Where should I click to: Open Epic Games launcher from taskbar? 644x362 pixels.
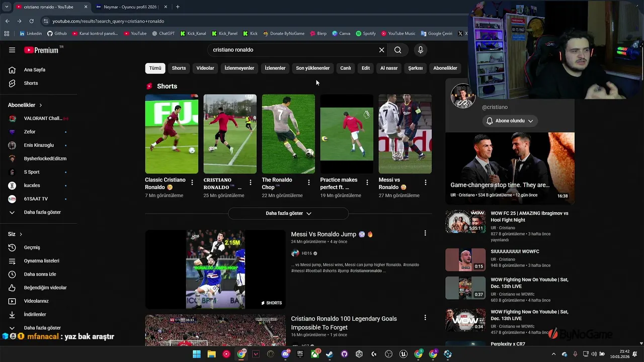point(300,354)
